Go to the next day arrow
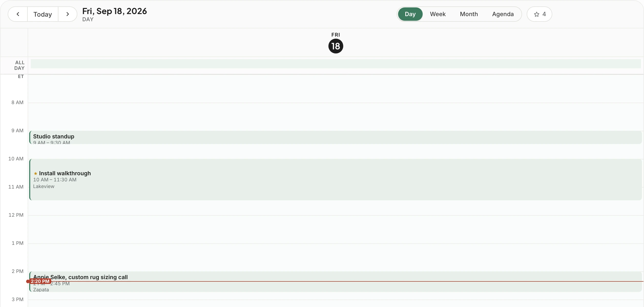The height and width of the screenshot is (307, 644). [x=68, y=14]
